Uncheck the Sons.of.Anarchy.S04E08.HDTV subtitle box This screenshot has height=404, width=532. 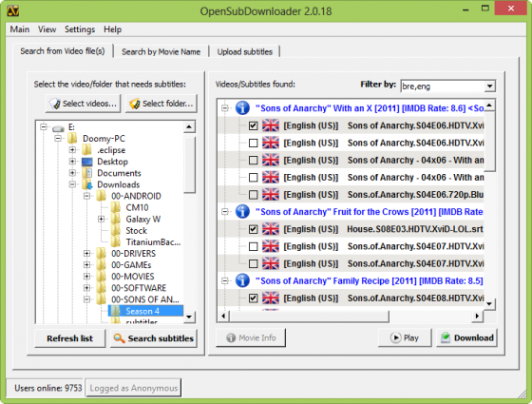pos(253,298)
